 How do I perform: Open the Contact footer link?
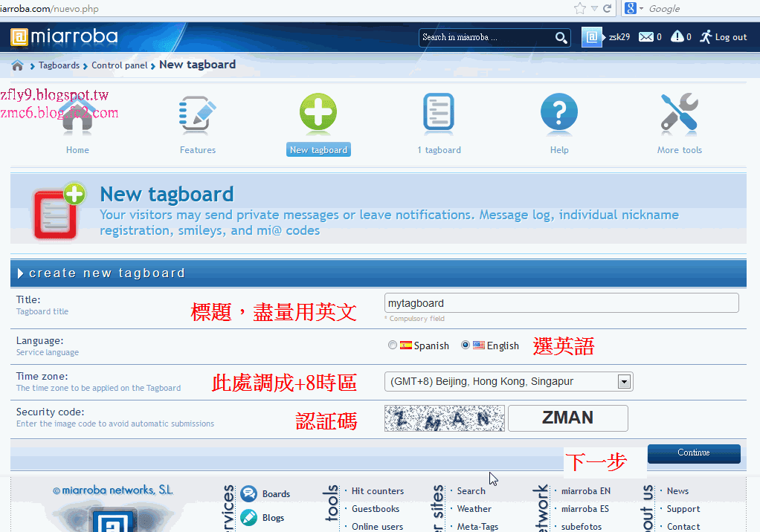click(x=683, y=527)
